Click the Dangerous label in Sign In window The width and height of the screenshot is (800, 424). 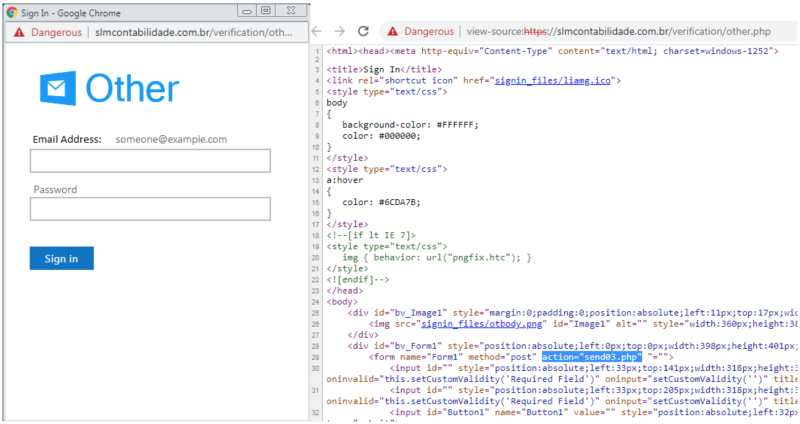56,33
